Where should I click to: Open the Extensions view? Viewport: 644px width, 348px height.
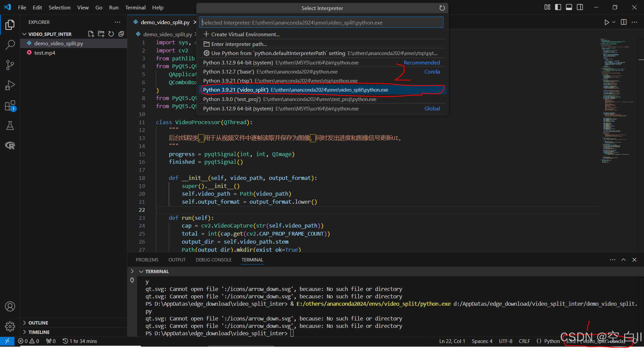pyautogui.click(x=10, y=106)
